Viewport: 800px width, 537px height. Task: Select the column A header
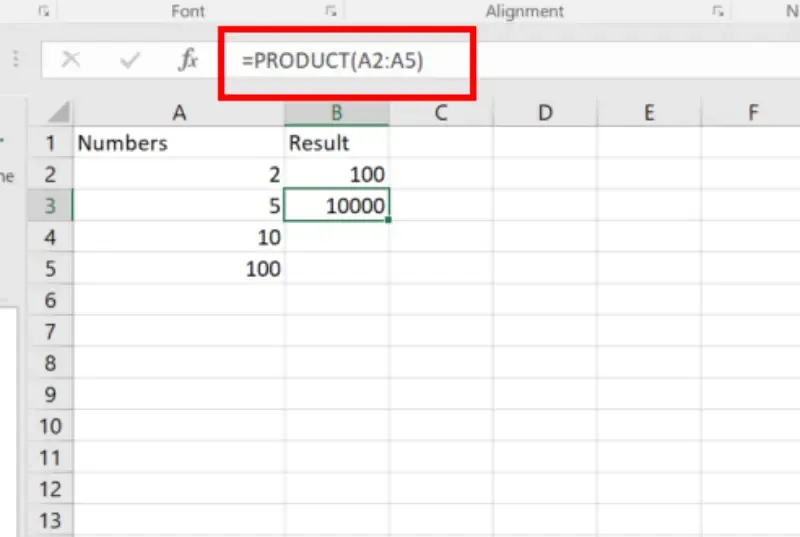coord(179,113)
